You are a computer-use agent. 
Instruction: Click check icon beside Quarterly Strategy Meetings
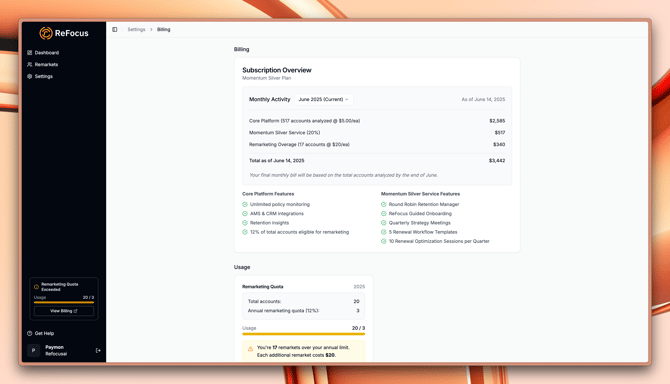pyautogui.click(x=384, y=223)
